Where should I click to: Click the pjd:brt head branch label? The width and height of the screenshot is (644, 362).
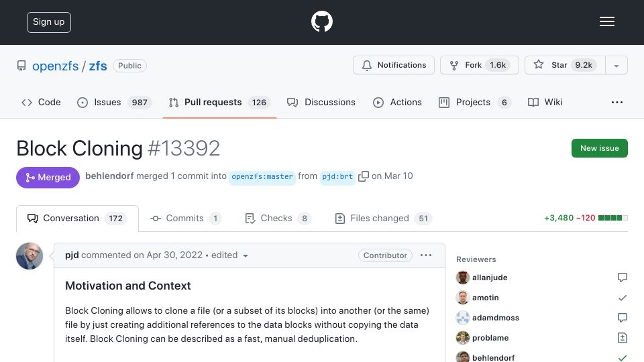(x=337, y=176)
